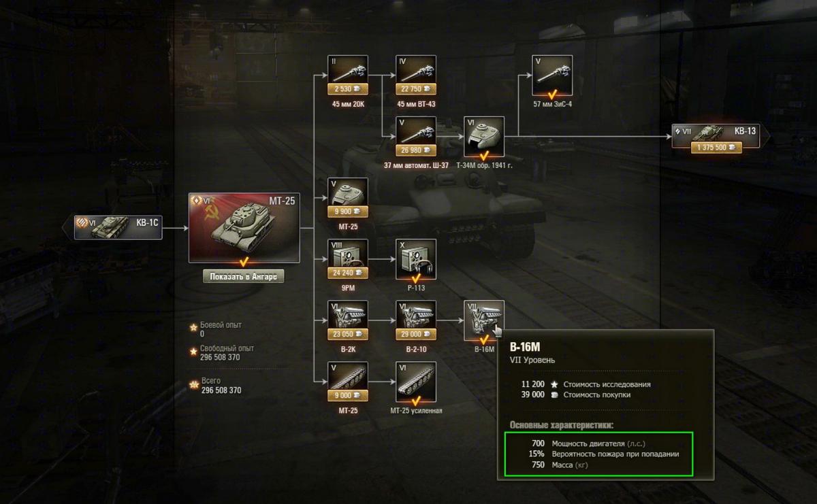Click the МТ-25 vehicle thumbnail card
The height and width of the screenshot is (504, 817).
pos(243,229)
